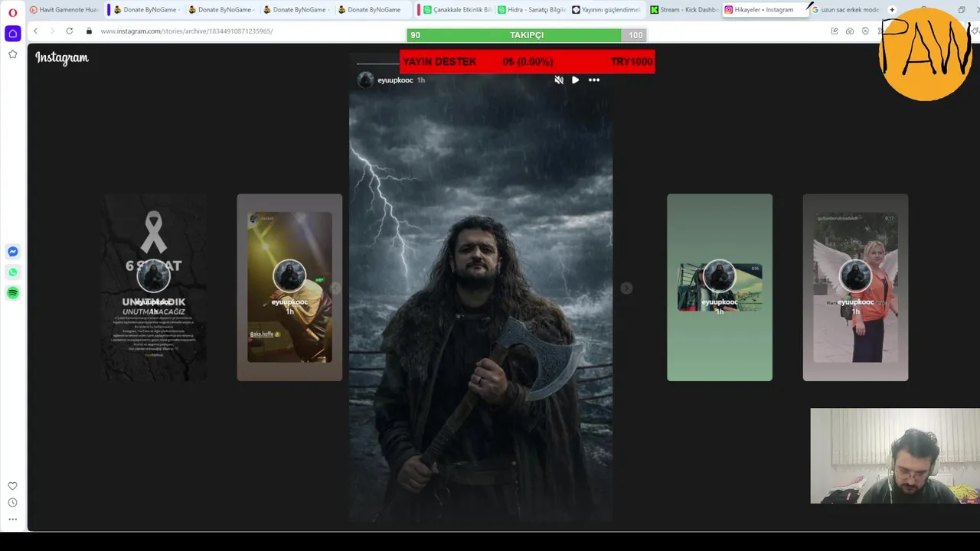Go to previous story with left arrow
Viewport: 980px width, 551px height.
(335, 288)
